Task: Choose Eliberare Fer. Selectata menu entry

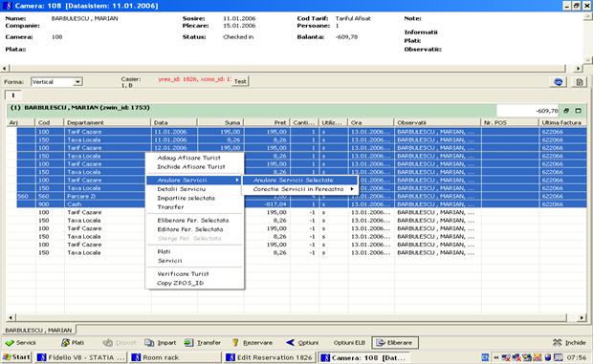Action: tap(194, 221)
